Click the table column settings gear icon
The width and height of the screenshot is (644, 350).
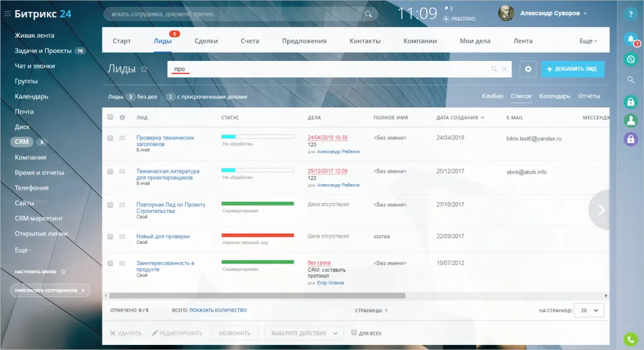pyautogui.click(x=123, y=118)
